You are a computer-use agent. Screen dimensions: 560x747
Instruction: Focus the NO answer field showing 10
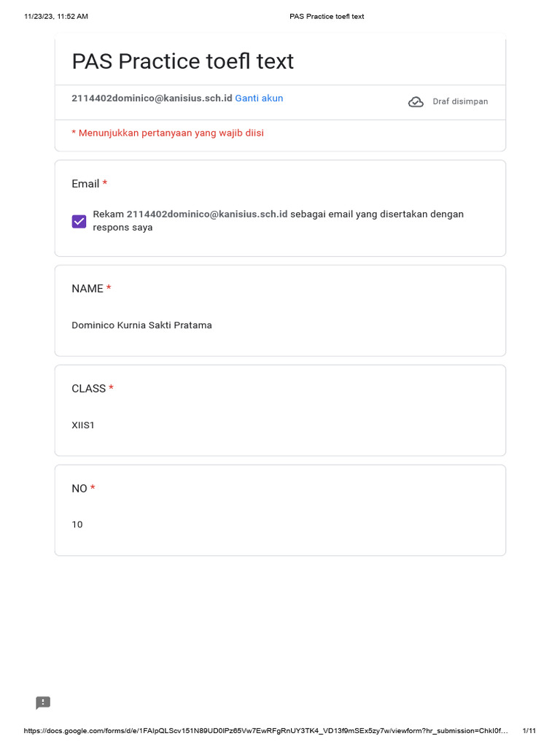(77, 525)
